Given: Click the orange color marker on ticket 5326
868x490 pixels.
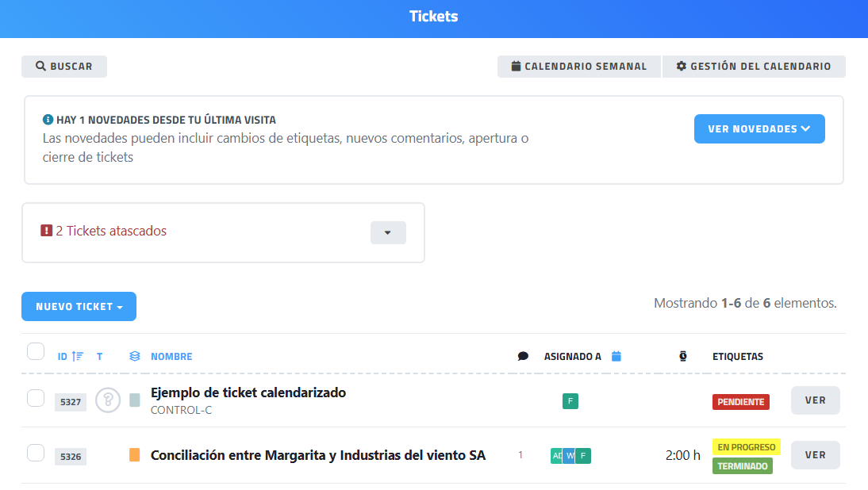Looking at the screenshot, I should [135, 455].
